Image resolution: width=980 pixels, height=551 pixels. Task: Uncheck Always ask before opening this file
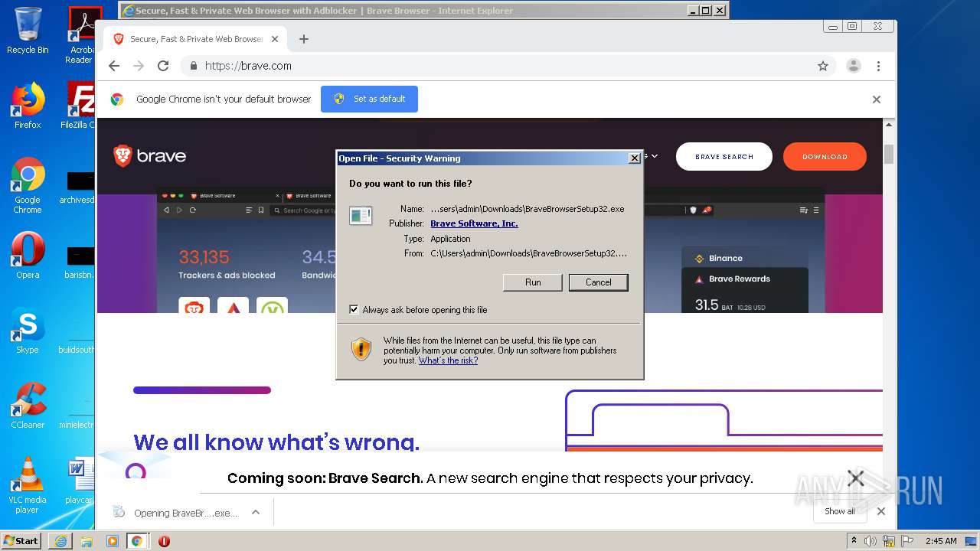coord(354,310)
